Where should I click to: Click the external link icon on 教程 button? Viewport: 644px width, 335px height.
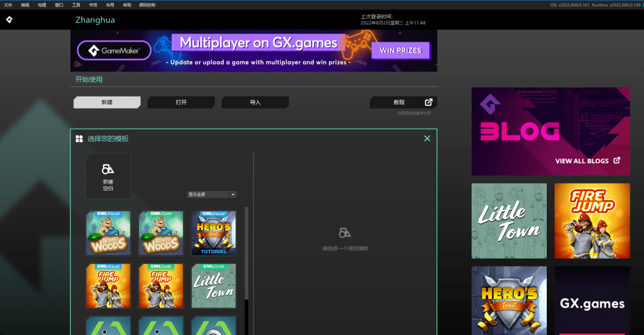pos(428,103)
